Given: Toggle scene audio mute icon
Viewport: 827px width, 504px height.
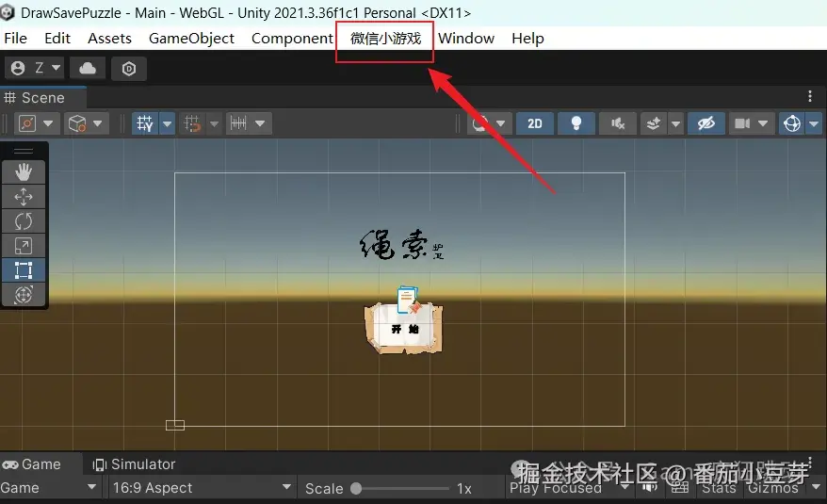Looking at the screenshot, I should (x=618, y=123).
